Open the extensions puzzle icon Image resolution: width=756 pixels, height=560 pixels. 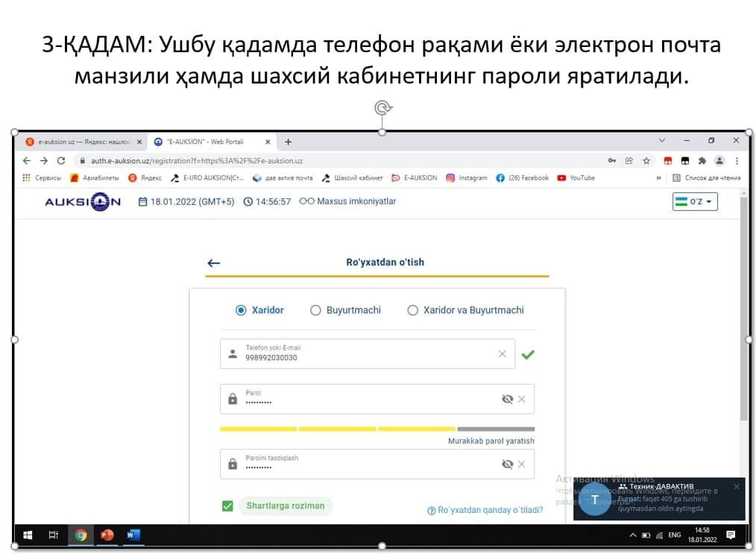tap(702, 160)
